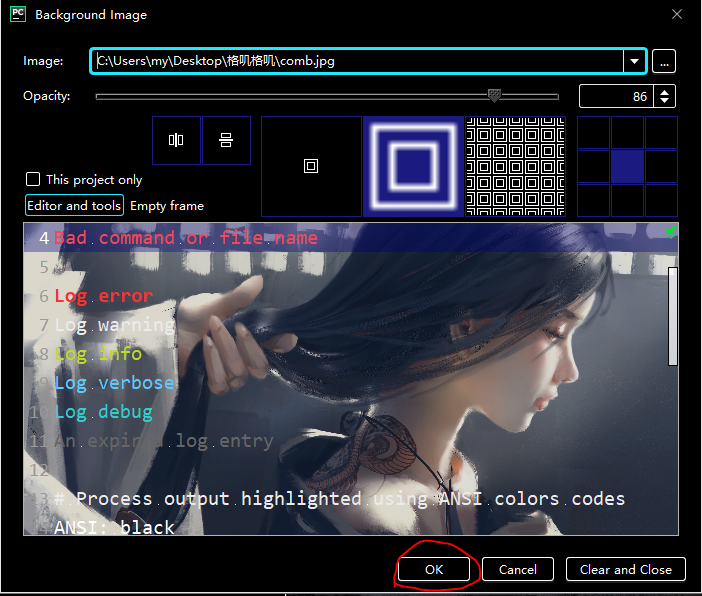
Task: Click the Cancel button
Action: click(x=518, y=569)
